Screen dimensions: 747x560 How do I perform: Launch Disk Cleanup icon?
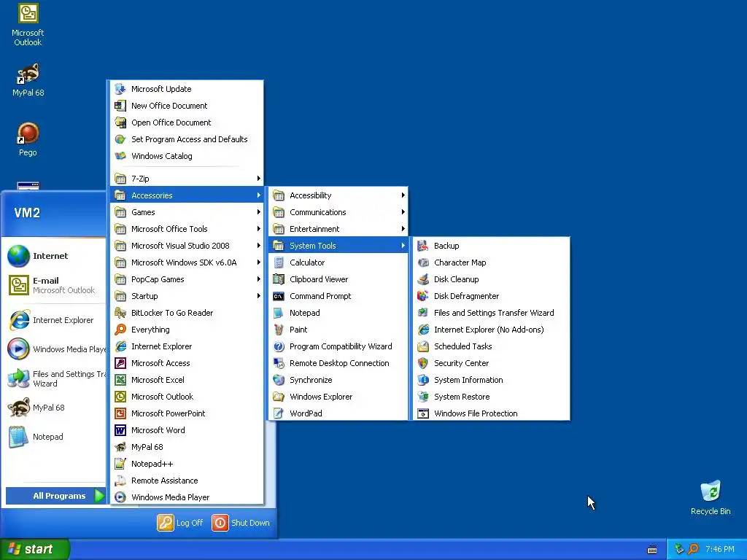[x=423, y=279]
